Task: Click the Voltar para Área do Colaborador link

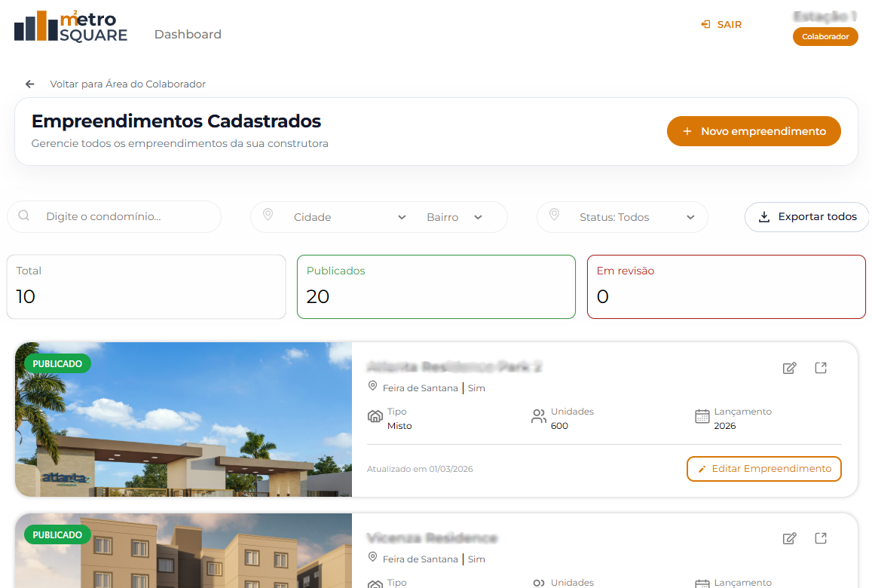Action: click(x=128, y=84)
